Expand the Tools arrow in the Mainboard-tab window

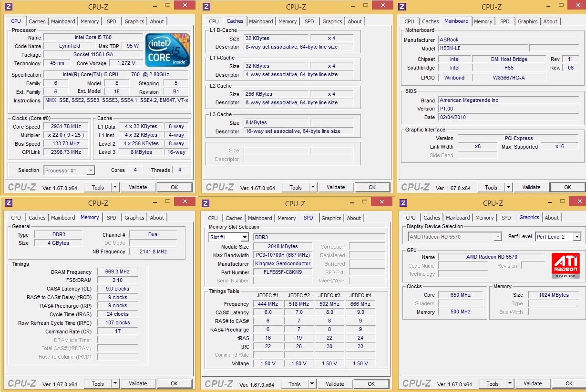pyautogui.click(x=508, y=188)
